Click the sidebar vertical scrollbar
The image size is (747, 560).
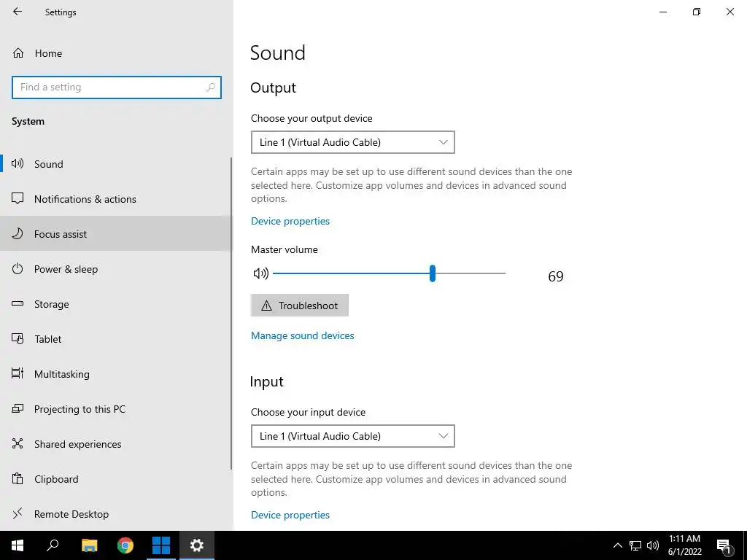(x=231, y=314)
